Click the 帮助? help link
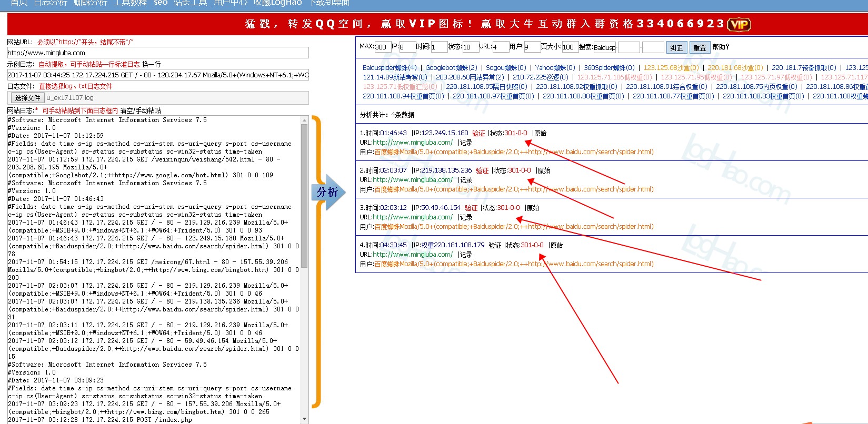This screenshot has width=868, height=424. click(x=721, y=47)
